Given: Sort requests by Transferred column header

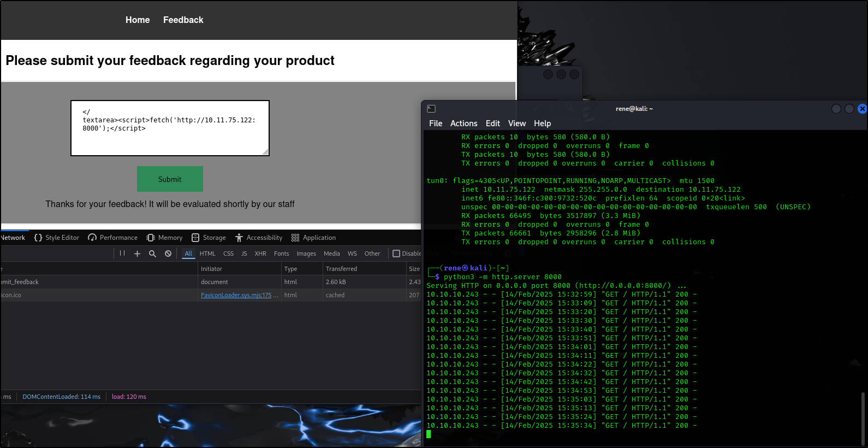Looking at the screenshot, I should tap(341, 269).
